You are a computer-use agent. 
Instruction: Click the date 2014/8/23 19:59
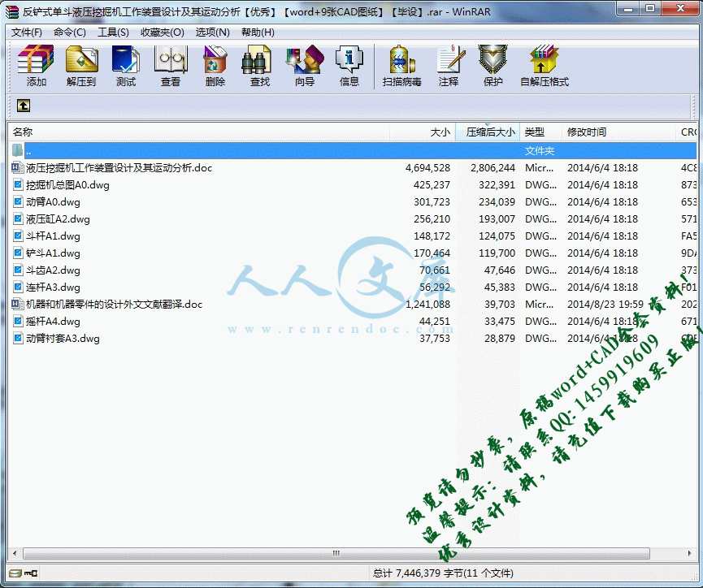pyautogui.click(x=605, y=305)
